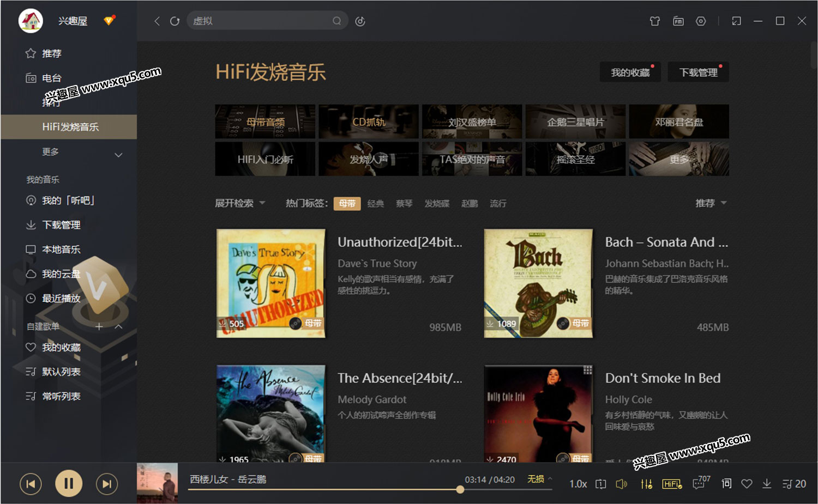
Task: Select the 经典 hot tag
Action: tap(375, 204)
